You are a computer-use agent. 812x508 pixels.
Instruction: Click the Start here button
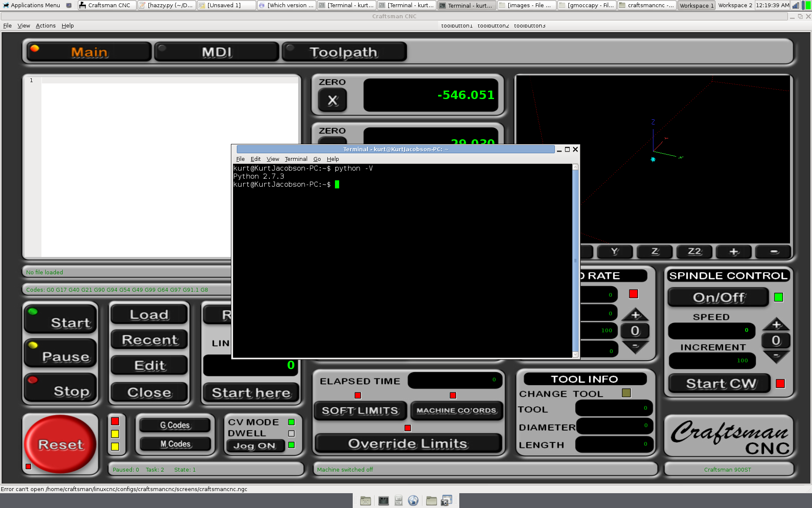251,392
